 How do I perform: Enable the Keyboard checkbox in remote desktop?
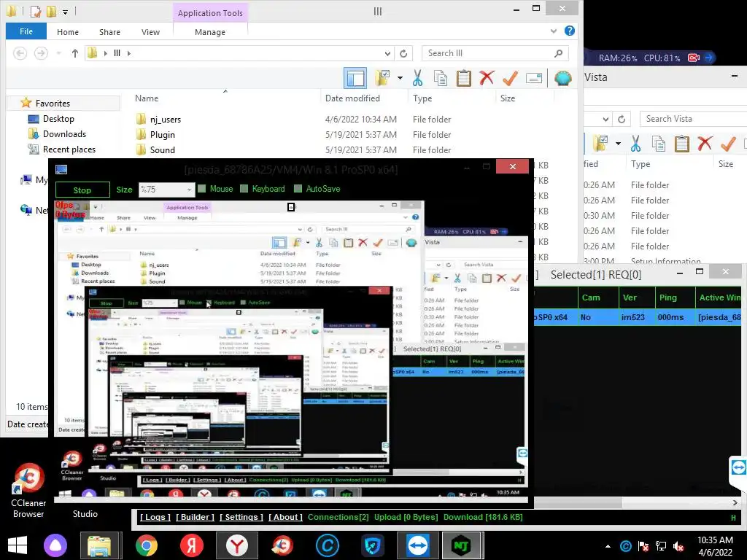click(x=244, y=189)
